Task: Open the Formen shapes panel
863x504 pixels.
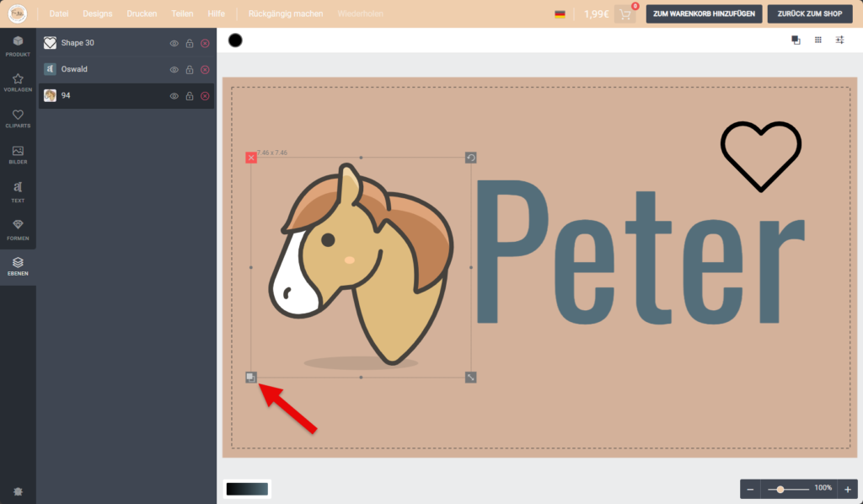Action: 18,228
